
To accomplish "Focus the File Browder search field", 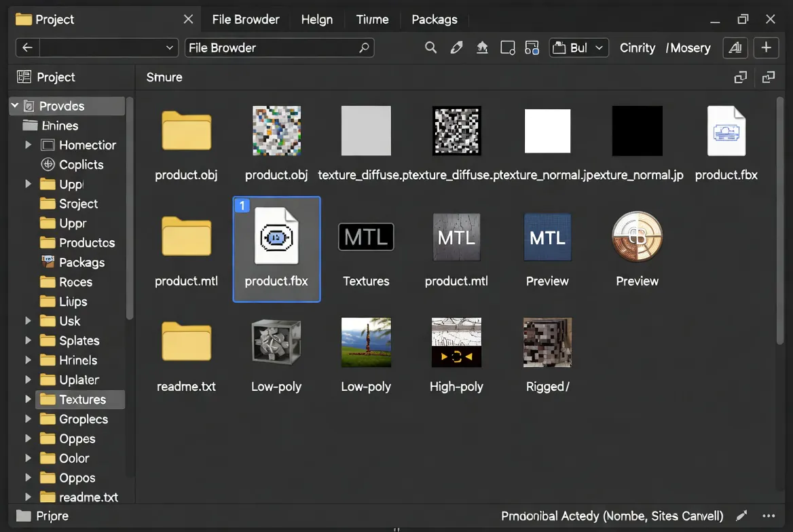I will tap(279, 47).
